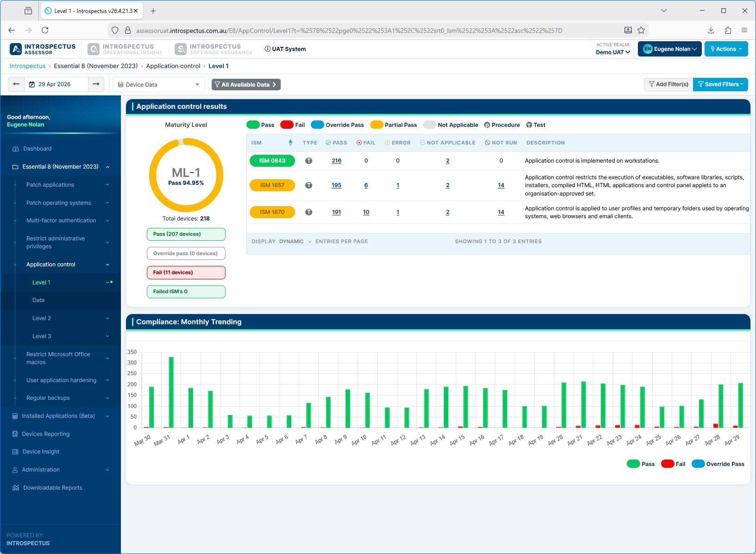Screen dimensions: 756x554
Task: Click the Test type icon for ISM 0843
Action: coord(309,161)
